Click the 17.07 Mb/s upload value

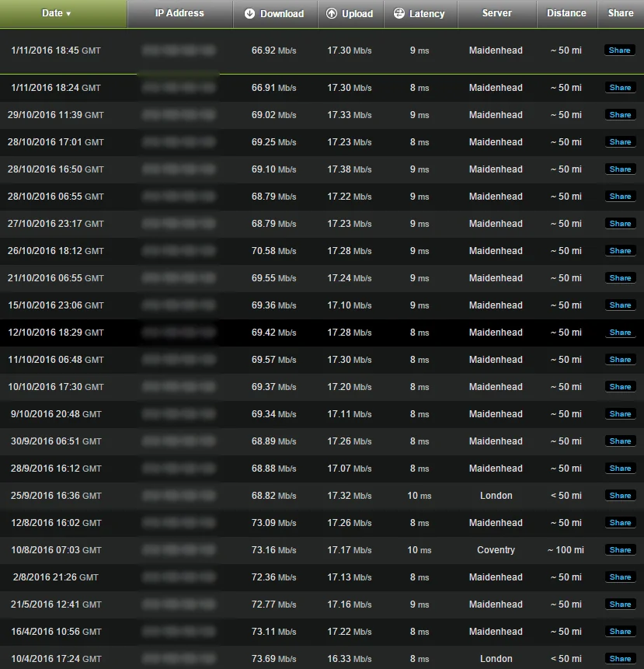(x=350, y=469)
